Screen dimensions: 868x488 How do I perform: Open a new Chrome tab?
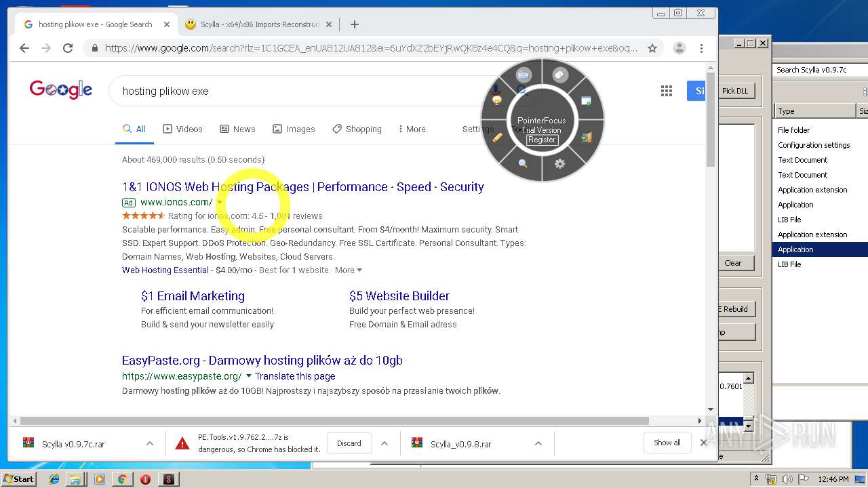355,24
